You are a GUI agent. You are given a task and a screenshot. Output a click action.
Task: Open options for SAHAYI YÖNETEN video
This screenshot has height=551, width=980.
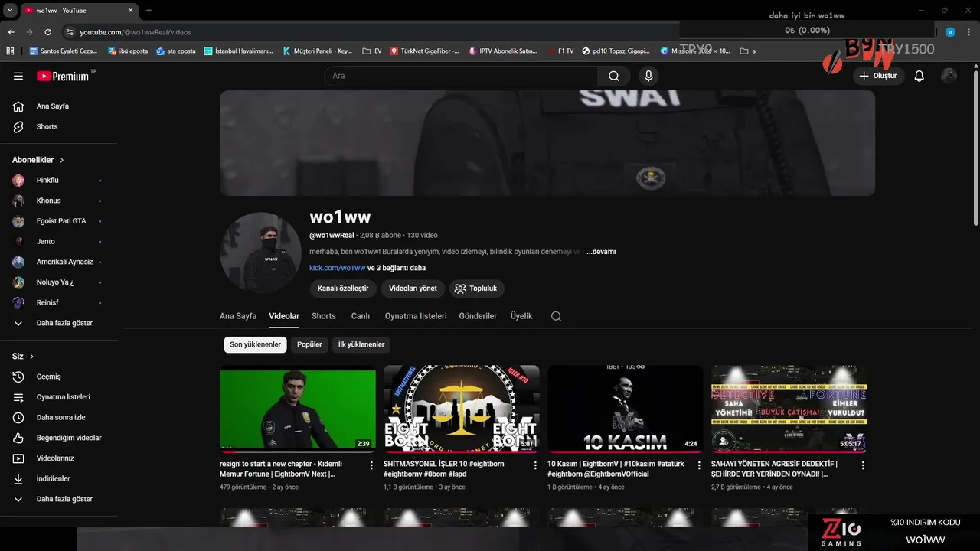pyautogui.click(x=863, y=465)
